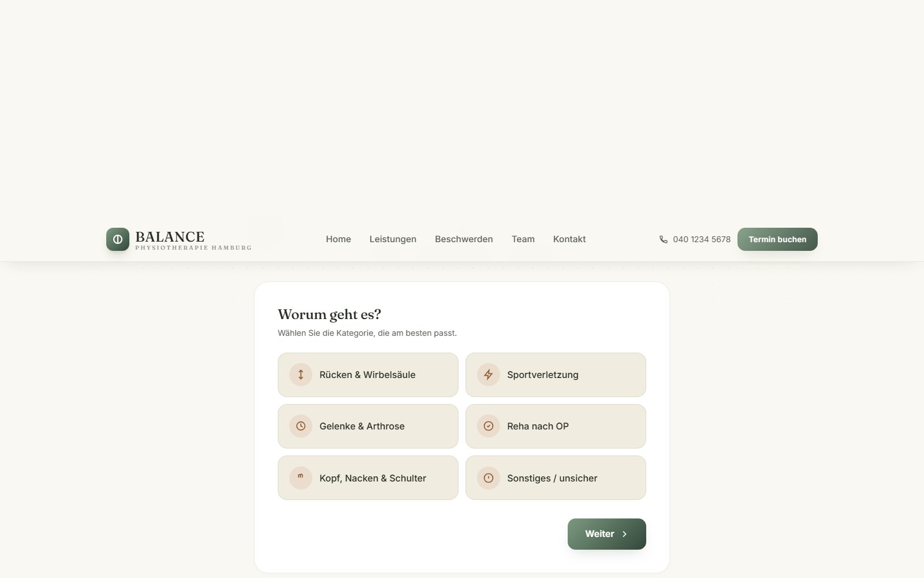
Task: Continue with the Weiter button
Action: 607,534
